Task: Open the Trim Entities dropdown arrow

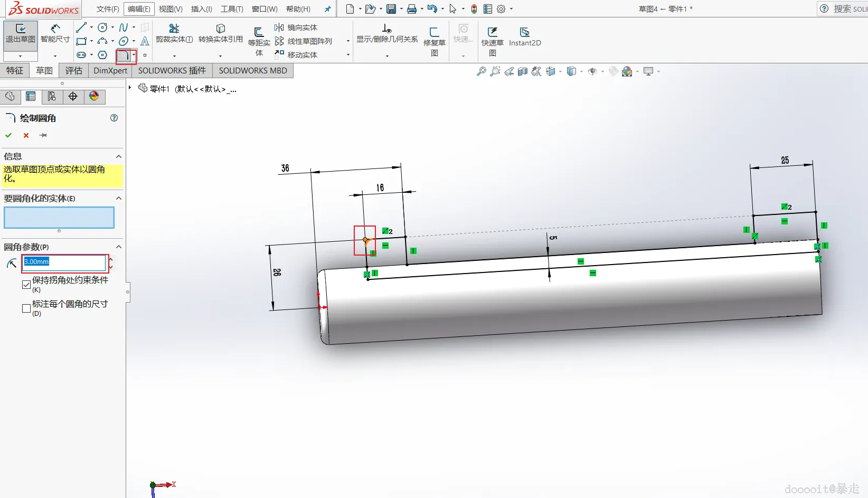Action: pyautogui.click(x=174, y=56)
